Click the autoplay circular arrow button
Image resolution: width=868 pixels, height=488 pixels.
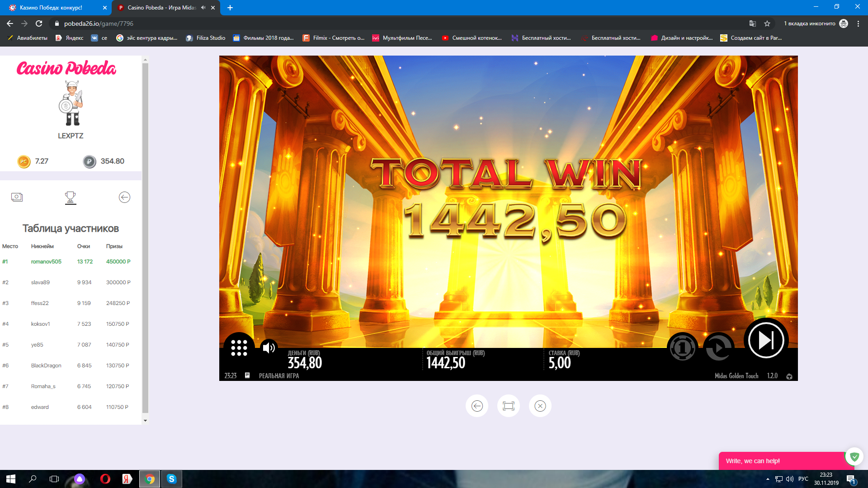pos(718,347)
